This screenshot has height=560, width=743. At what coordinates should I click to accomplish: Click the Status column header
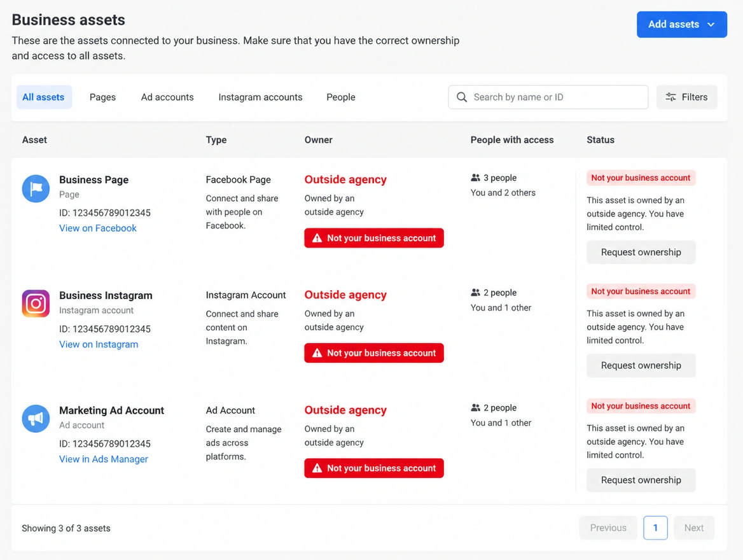point(601,140)
